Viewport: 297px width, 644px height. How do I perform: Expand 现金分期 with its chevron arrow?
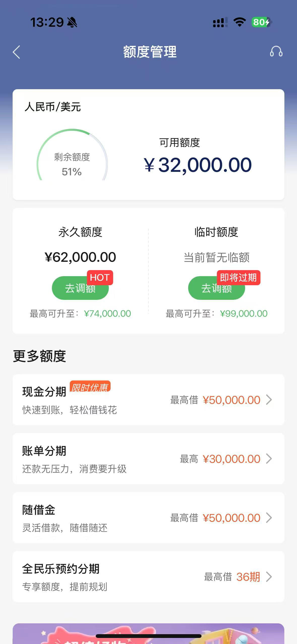(x=269, y=400)
